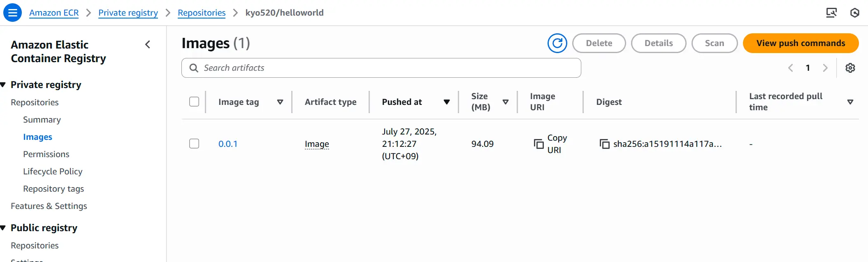
Task: Open table preferences gear icon
Action: point(850,68)
